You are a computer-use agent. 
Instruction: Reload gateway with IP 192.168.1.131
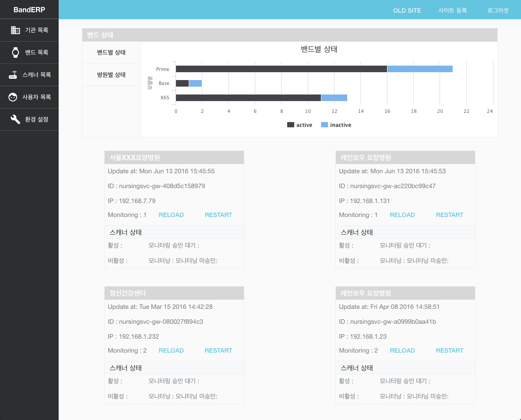(402, 215)
